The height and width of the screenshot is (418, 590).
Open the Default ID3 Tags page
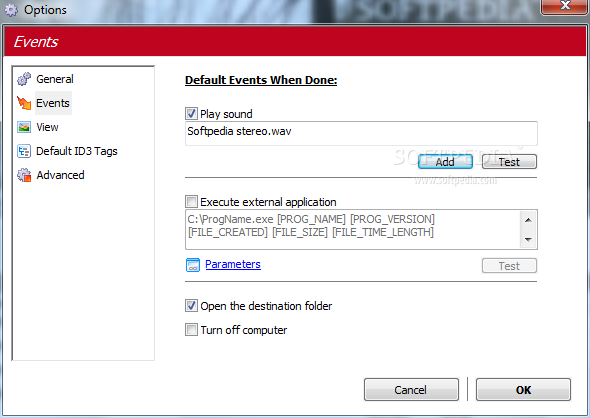coord(77,151)
